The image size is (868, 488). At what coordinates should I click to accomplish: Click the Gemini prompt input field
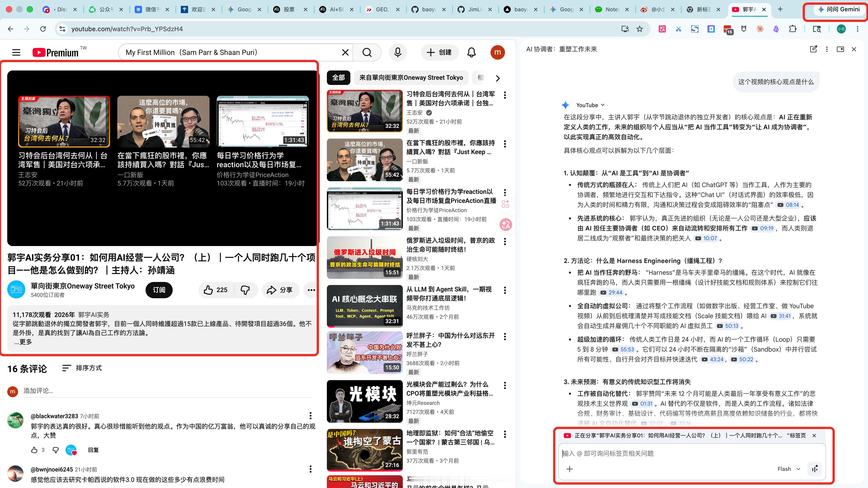(x=691, y=454)
